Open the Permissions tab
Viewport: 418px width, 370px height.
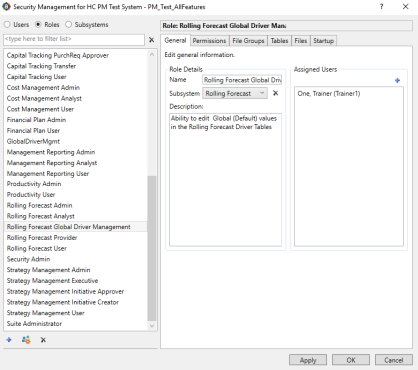pos(209,41)
